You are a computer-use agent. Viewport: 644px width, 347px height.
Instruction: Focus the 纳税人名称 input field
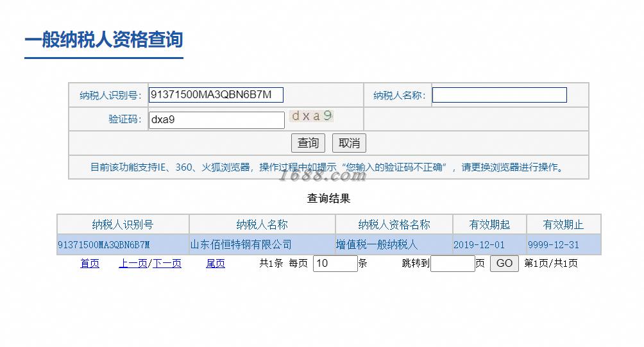(x=500, y=95)
